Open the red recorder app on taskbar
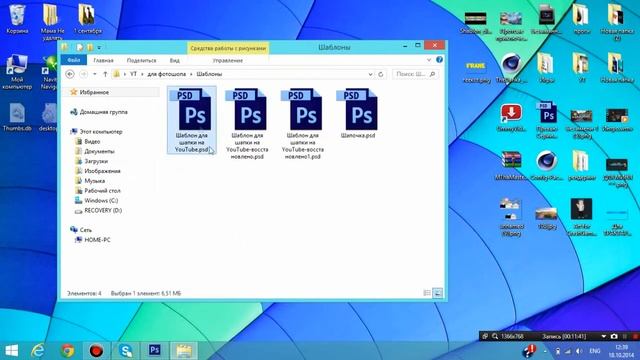 point(96,351)
